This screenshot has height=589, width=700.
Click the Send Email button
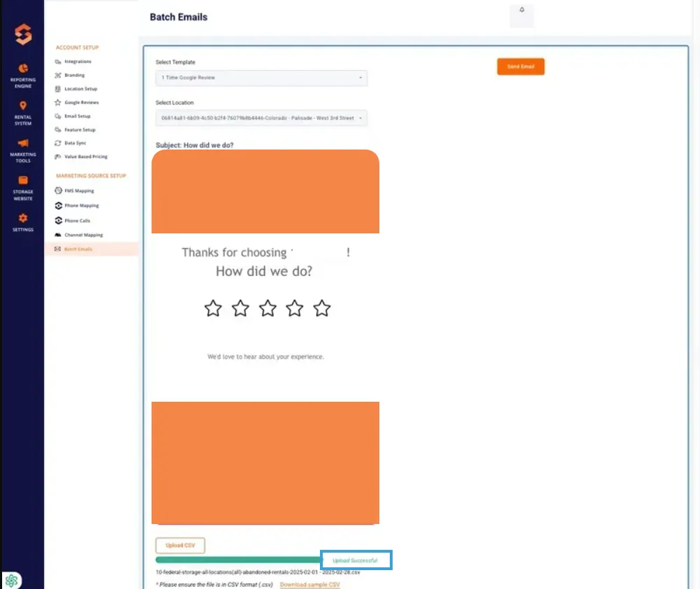(x=520, y=66)
